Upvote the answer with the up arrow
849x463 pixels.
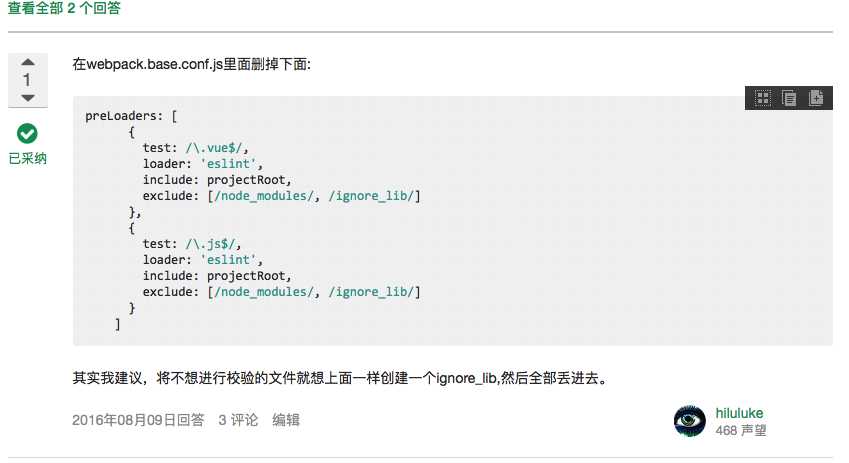27,61
